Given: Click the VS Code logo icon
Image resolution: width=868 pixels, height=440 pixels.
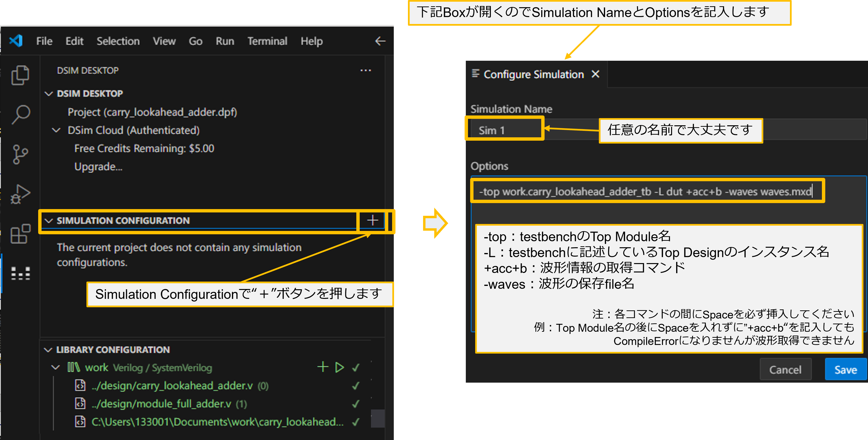Looking at the screenshot, I should pos(16,41).
